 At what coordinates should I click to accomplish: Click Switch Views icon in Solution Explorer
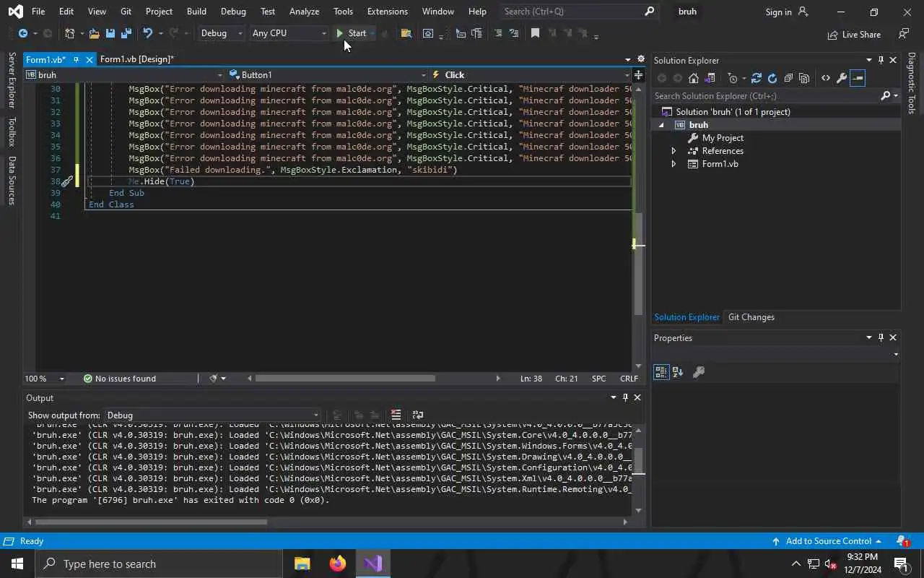[x=710, y=78]
